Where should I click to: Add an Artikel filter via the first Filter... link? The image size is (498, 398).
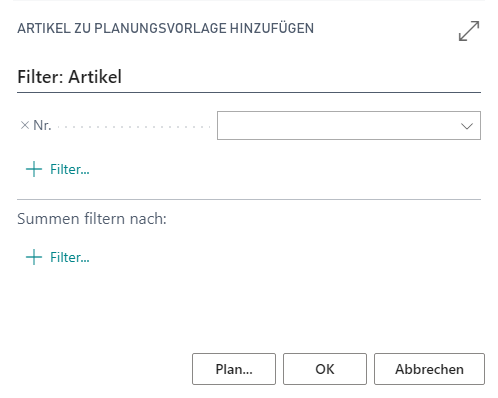(70, 169)
